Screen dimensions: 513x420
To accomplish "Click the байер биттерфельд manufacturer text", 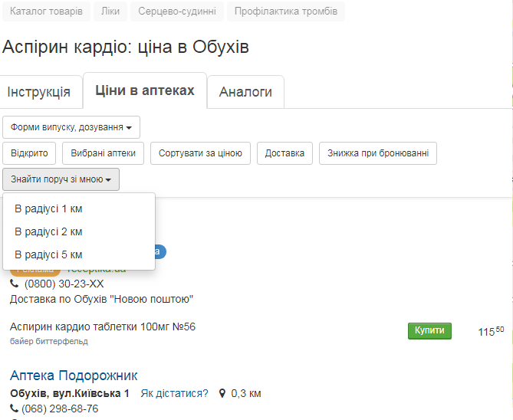I will click(49, 342).
